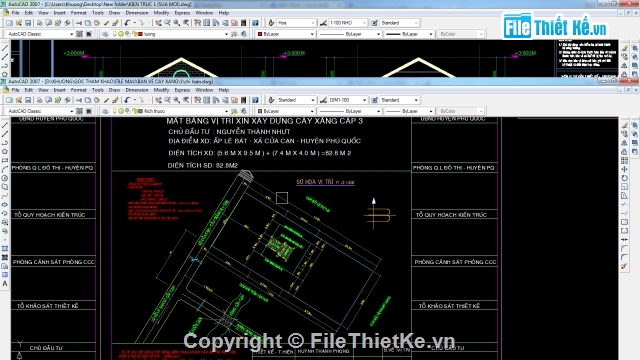Click Rotate tool in Tu bi loan modify toolbar
The image size is (640, 360).
point(624,178)
